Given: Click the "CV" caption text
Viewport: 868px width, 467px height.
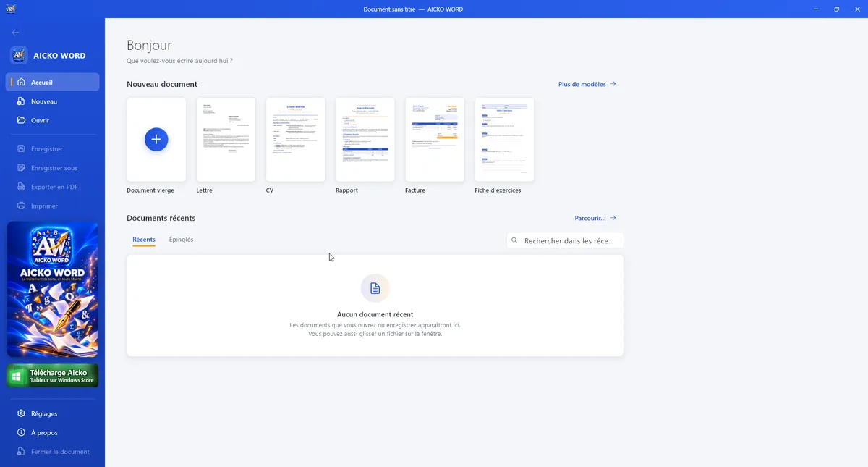Looking at the screenshot, I should click(270, 190).
